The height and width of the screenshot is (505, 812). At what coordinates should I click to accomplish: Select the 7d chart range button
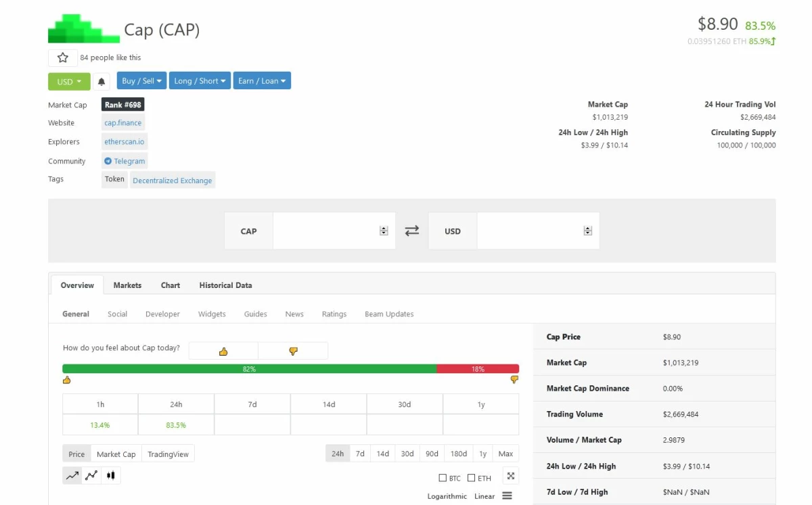point(360,454)
